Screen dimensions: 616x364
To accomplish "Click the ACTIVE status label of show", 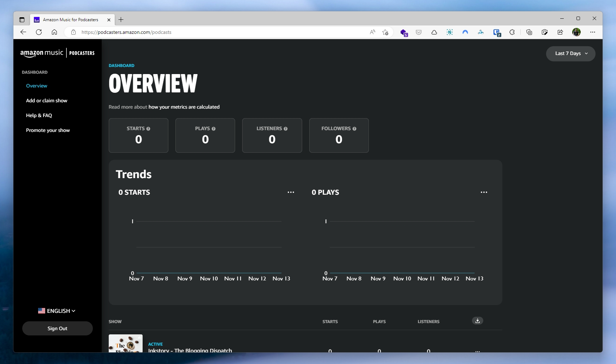I will [155, 344].
